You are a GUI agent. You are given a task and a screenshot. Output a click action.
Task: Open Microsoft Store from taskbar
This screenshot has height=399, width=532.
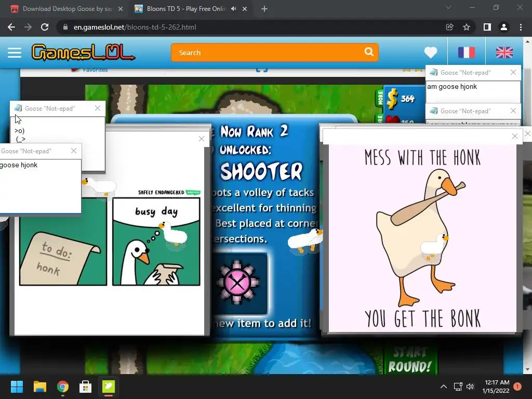86,387
